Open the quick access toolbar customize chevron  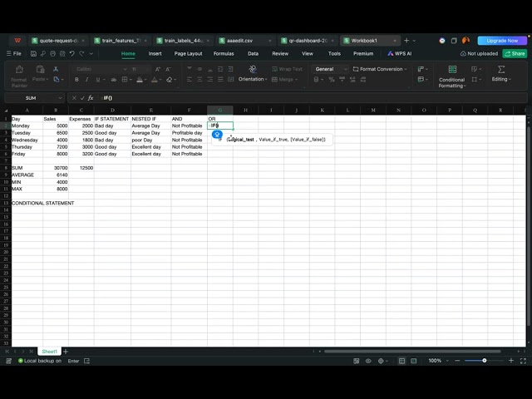[91, 53]
